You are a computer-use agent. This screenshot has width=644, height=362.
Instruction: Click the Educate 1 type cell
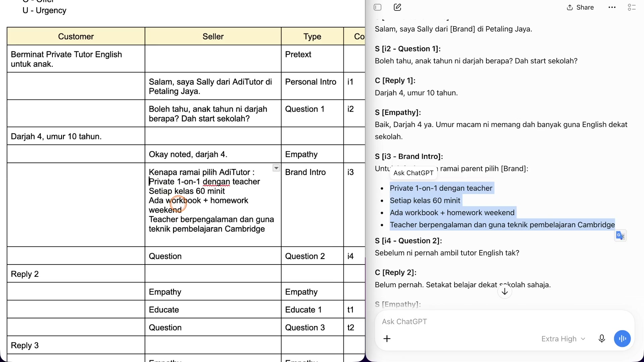click(x=312, y=310)
